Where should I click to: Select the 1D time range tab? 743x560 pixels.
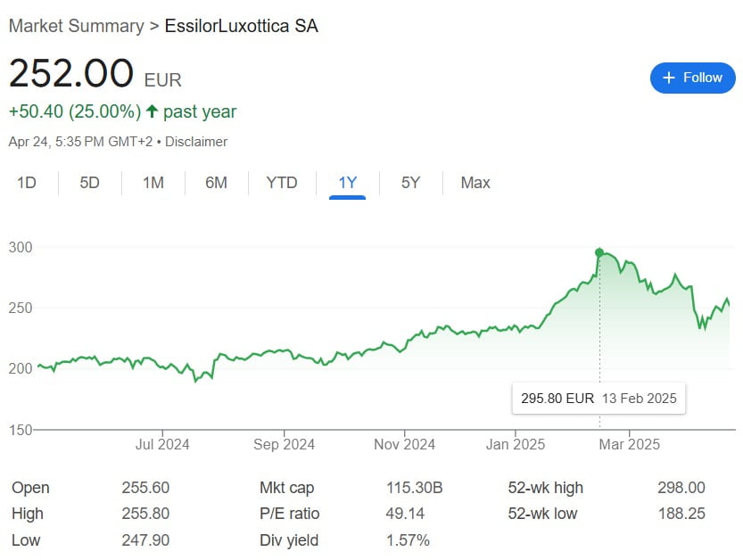tap(27, 183)
